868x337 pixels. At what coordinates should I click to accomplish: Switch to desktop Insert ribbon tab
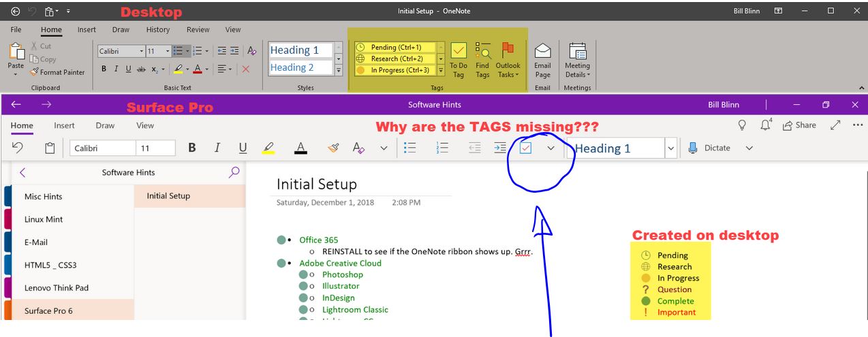(x=87, y=30)
